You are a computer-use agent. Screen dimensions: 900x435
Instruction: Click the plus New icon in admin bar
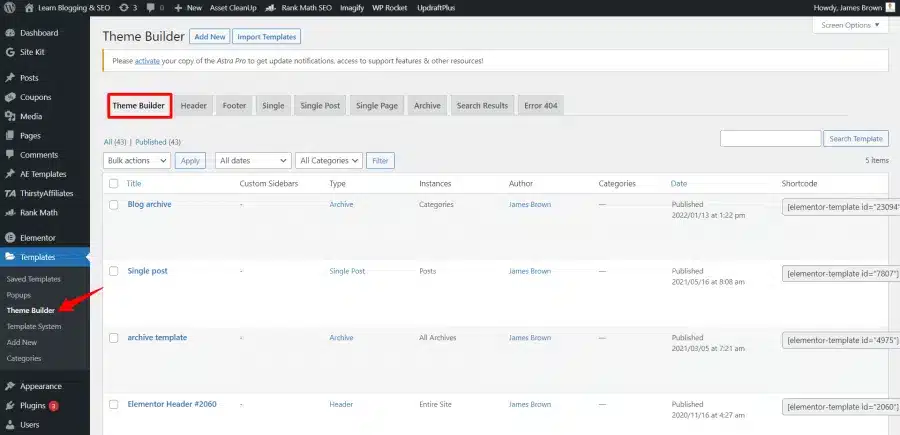tap(178, 8)
